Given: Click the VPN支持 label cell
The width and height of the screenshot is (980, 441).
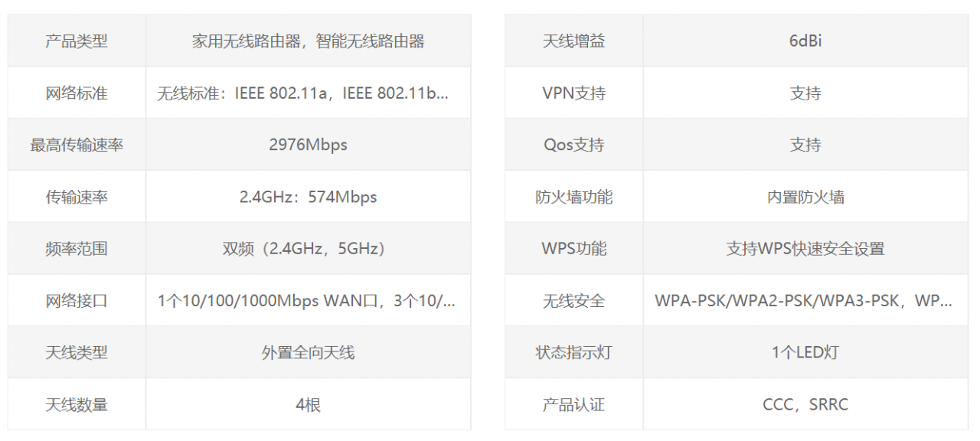Looking at the screenshot, I should pyautogui.click(x=573, y=93).
